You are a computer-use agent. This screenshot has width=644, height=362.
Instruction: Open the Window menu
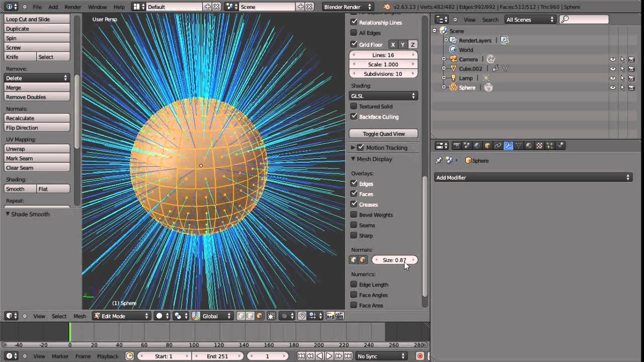pos(97,7)
